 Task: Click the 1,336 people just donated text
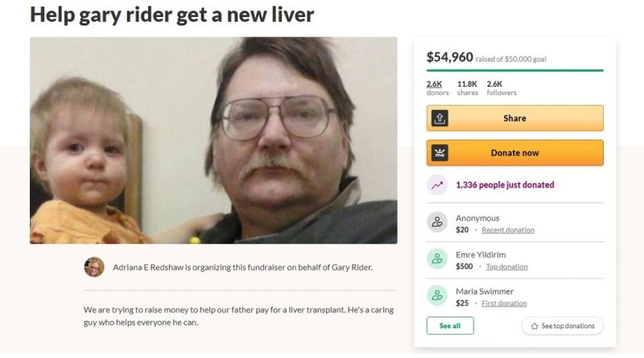505,185
